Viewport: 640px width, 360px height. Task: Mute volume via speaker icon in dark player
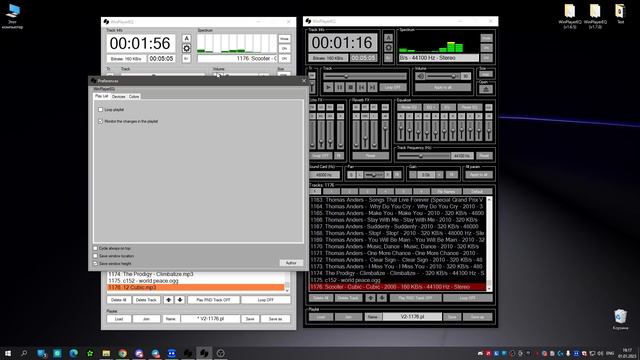(x=420, y=76)
